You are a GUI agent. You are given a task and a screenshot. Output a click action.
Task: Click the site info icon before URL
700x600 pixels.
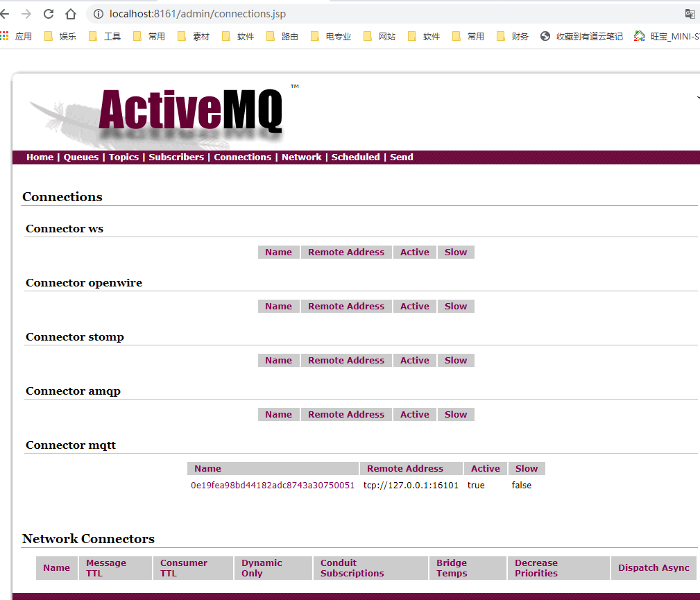tap(98, 14)
